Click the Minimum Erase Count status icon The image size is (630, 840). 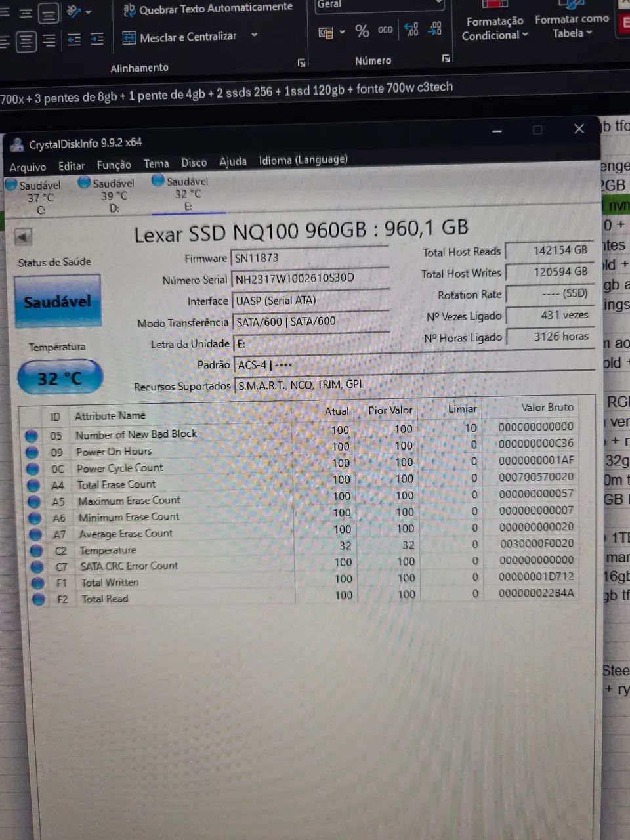point(35,518)
